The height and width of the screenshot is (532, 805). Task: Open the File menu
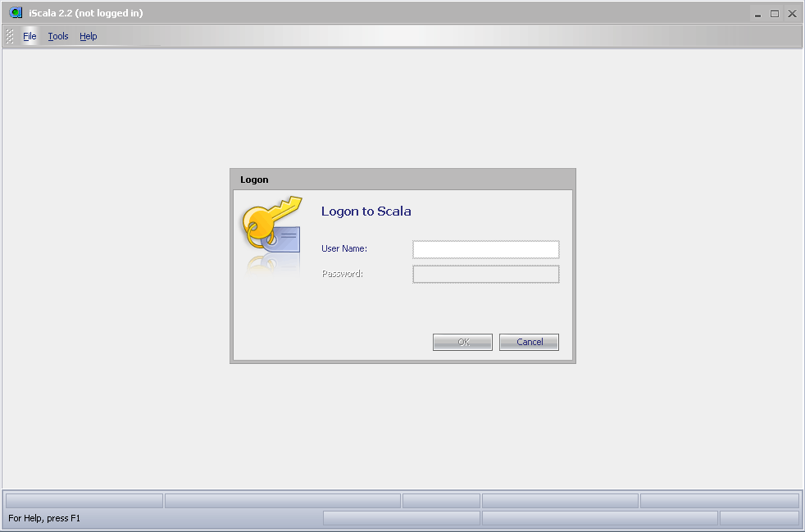pos(30,36)
